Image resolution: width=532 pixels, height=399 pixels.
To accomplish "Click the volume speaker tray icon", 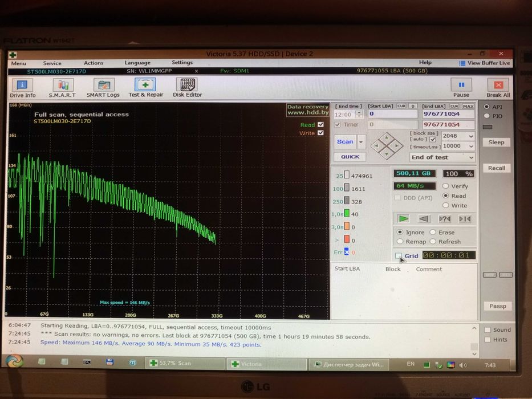I will click(462, 365).
